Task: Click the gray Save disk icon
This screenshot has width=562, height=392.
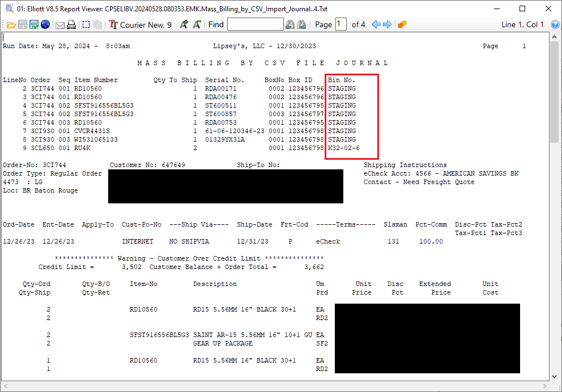Action: [23, 25]
